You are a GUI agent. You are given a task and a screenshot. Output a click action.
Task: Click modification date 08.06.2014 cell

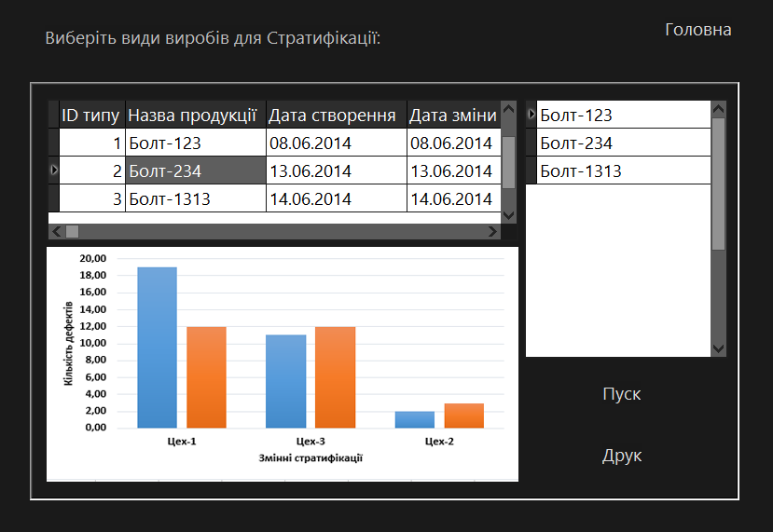coord(454,143)
